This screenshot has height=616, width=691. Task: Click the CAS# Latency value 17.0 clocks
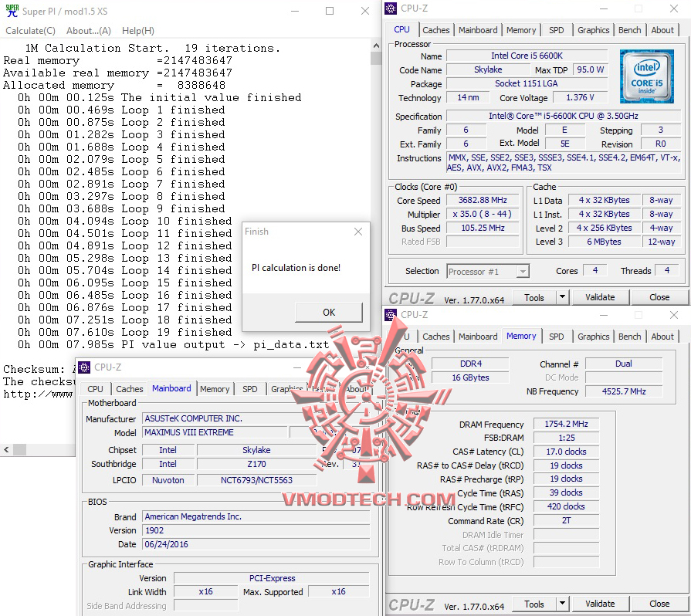point(566,452)
